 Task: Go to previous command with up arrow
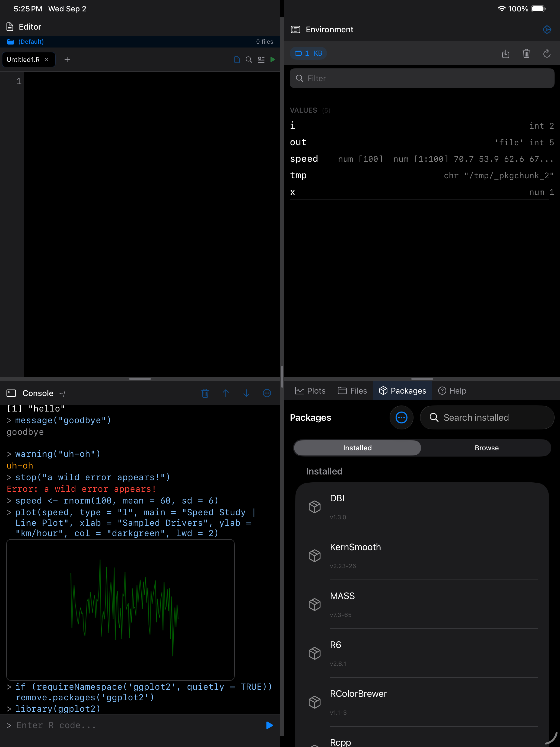[226, 393]
